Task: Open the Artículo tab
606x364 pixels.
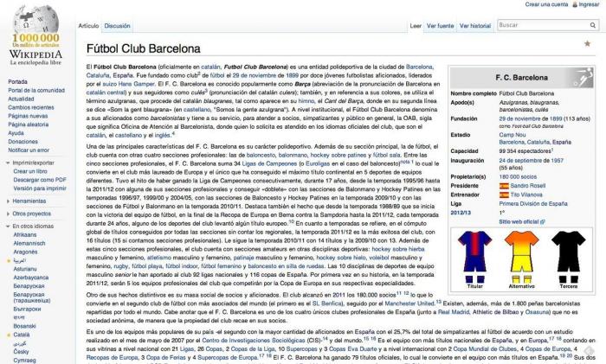Action: click(x=88, y=26)
